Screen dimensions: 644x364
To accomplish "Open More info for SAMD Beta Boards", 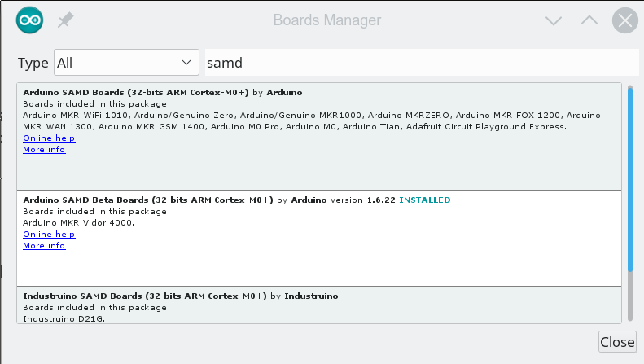I will [x=44, y=246].
